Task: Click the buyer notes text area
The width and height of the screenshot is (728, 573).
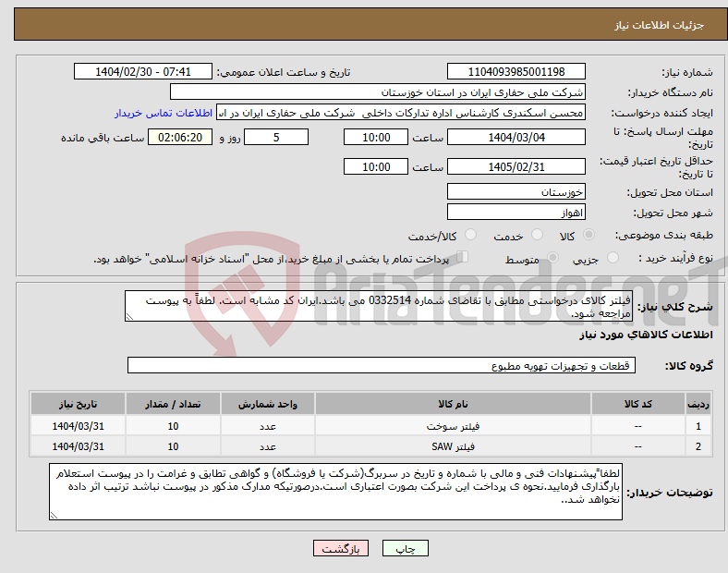Action: [x=335, y=492]
